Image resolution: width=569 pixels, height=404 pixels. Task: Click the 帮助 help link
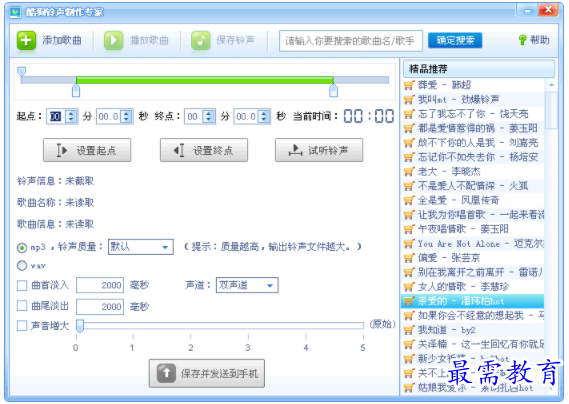[x=540, y=40]
